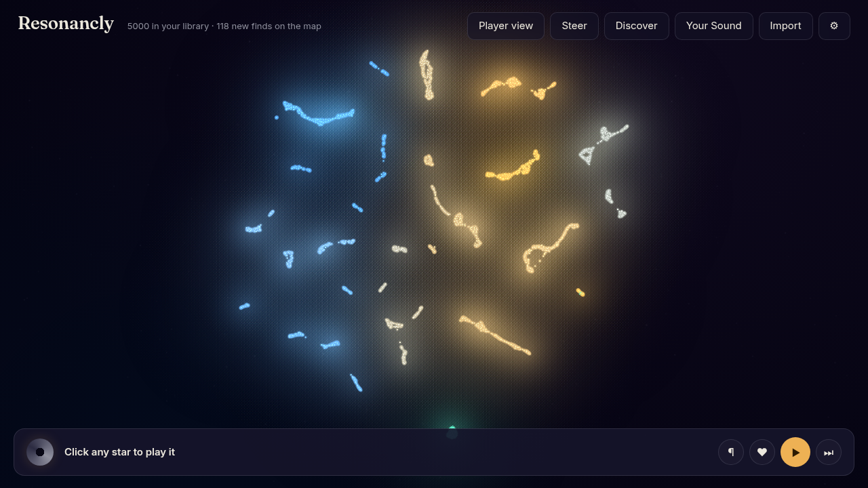The width and height of the screenshot is (868, 488).
Task: Like the track with heart icon
Action: click(x=762, y=452)
